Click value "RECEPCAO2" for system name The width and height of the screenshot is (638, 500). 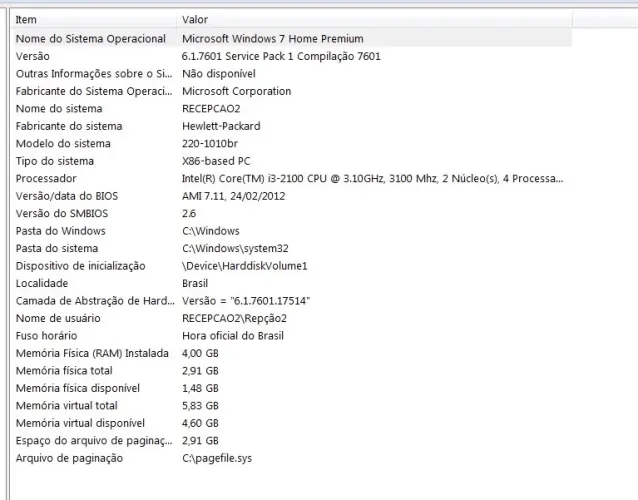(211, 109)
